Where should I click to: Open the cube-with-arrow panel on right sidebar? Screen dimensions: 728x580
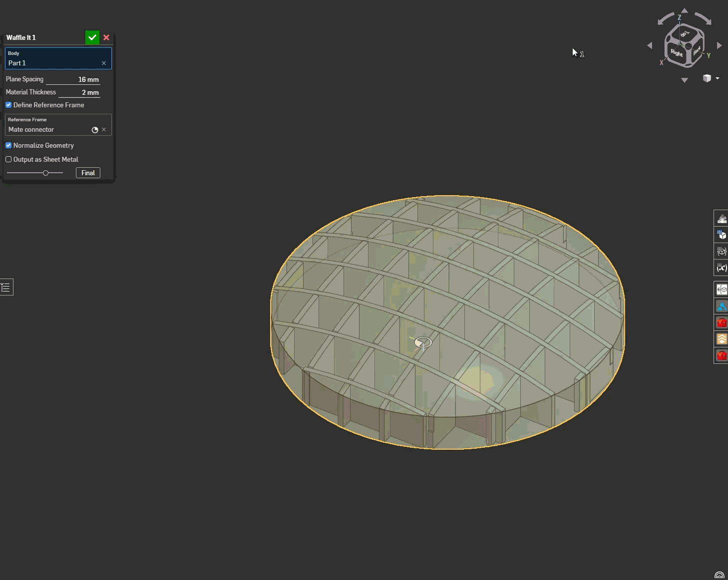tap(722, 289)
